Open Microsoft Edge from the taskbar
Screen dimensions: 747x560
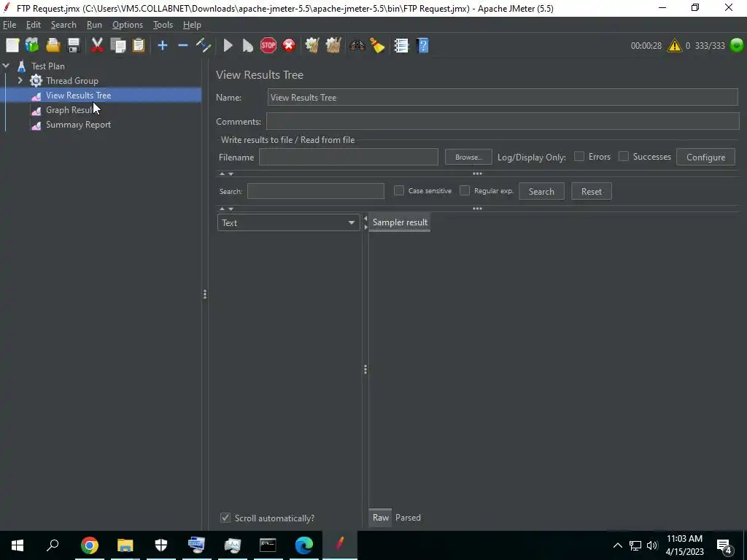(303, 545)
